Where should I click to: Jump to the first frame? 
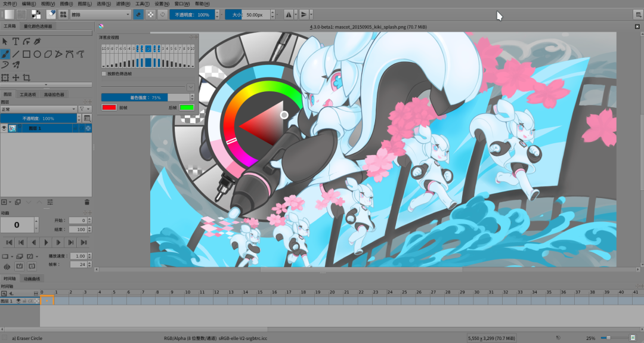click(9, 242)
